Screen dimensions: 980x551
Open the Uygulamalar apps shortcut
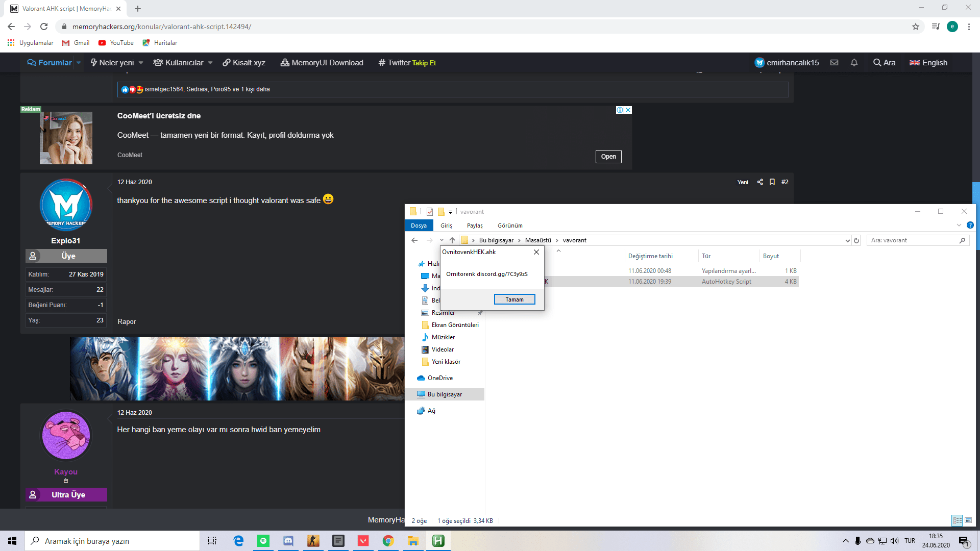tap(31, 43)
